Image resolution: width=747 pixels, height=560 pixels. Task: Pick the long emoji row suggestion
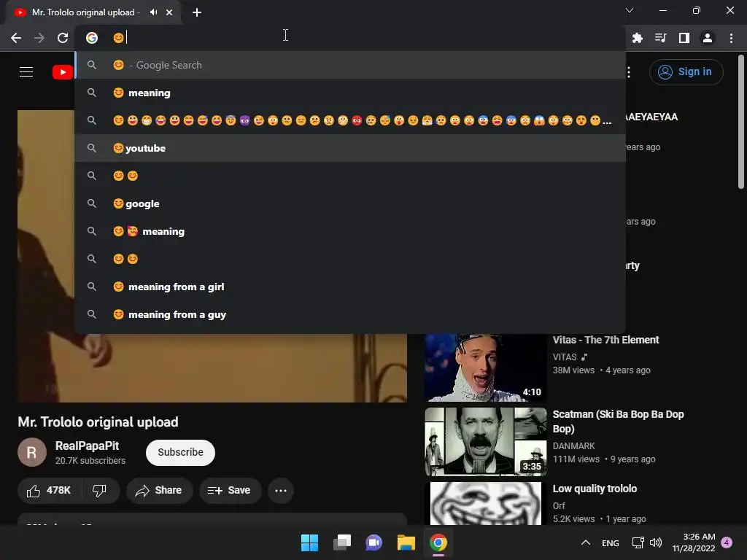point(350,120)
